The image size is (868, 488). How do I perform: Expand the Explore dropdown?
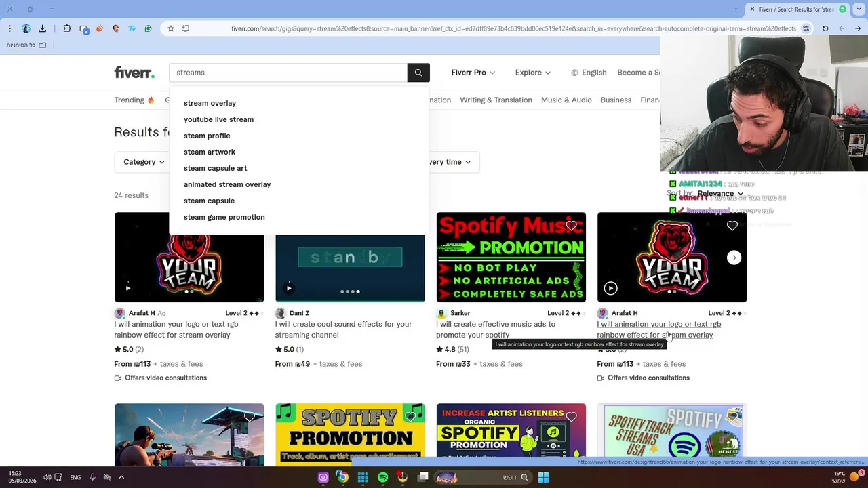point(532,73)
